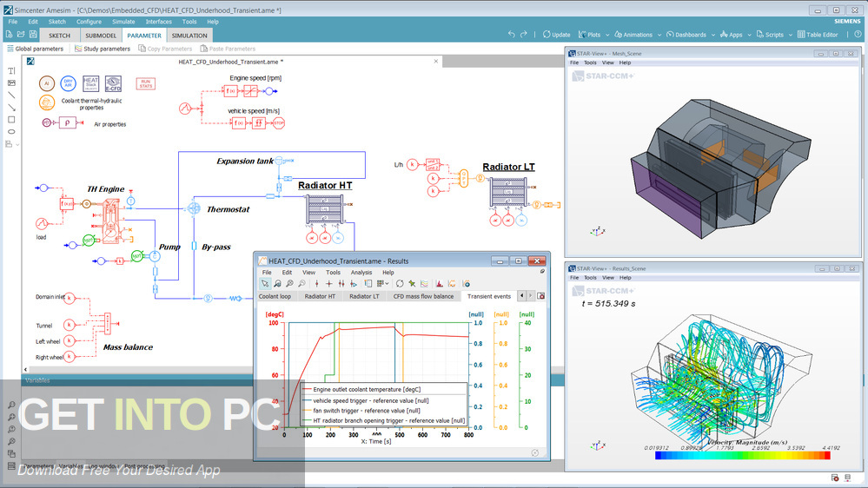Screen dimensions: 868x488
Task: Click the Thermostat component on the sketch
Action: pos(194,208)
